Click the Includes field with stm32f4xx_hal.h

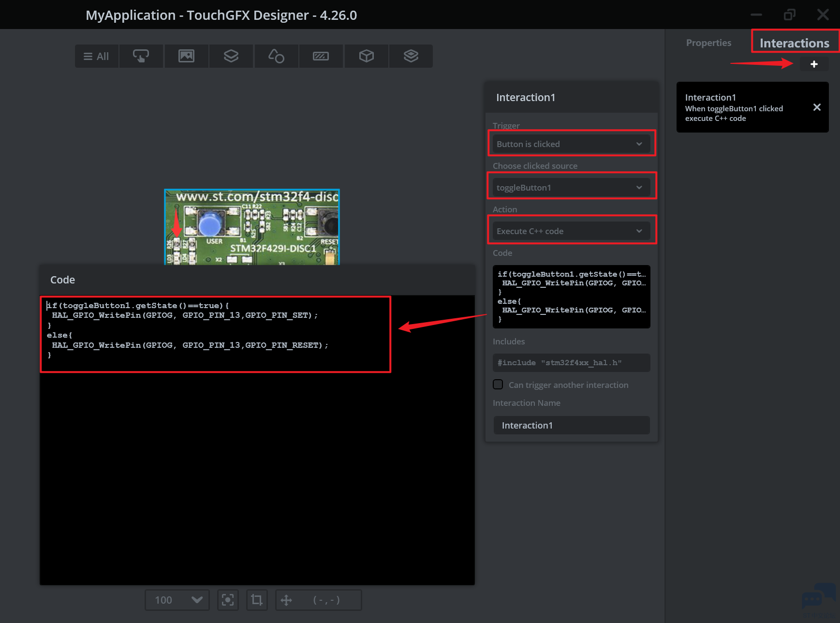[x=571, y=363]
